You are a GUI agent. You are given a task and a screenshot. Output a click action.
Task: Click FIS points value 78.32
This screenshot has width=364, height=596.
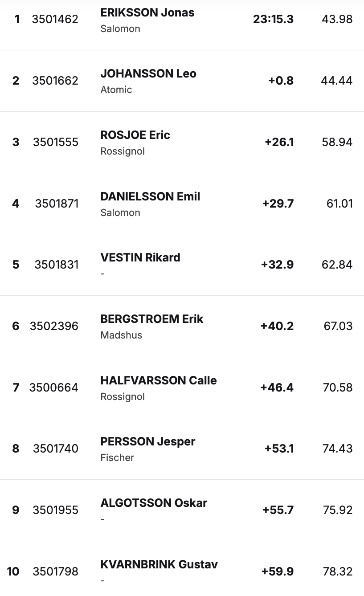[x=338, y=572]
